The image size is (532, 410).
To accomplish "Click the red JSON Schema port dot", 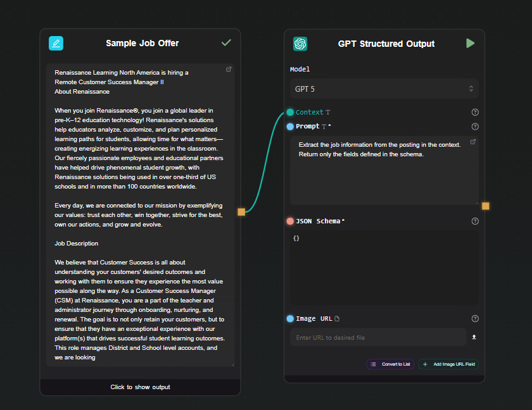I will click(x=289, y=221).
